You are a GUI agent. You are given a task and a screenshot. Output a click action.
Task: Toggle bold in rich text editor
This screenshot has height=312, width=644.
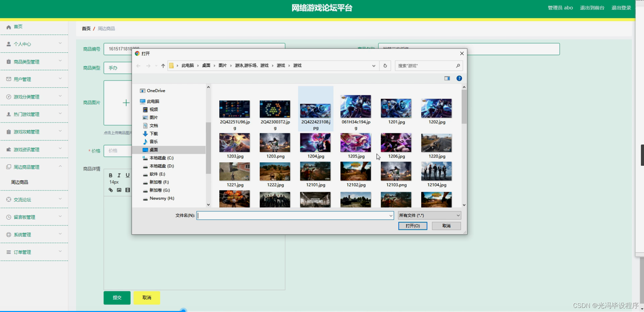[x=110, y=175]
